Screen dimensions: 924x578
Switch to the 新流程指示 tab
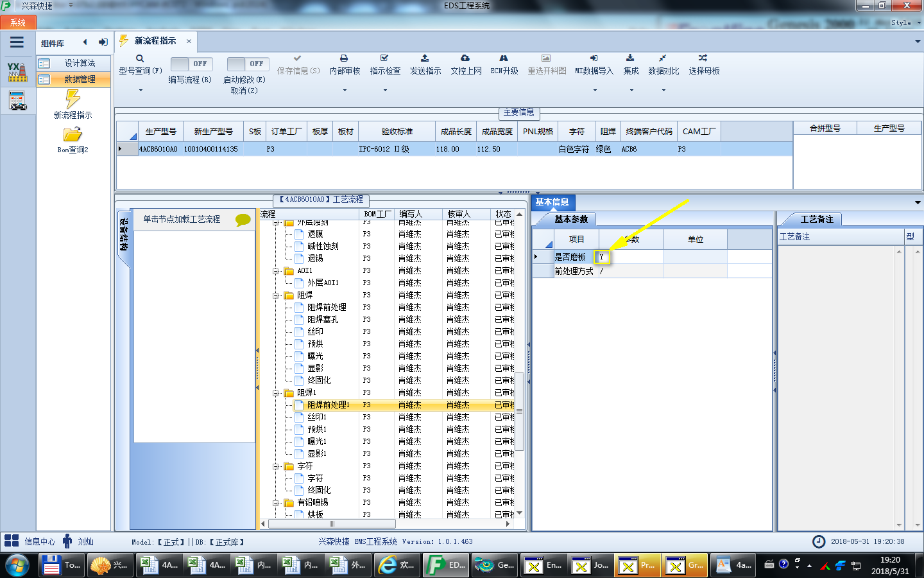(155, 40)
